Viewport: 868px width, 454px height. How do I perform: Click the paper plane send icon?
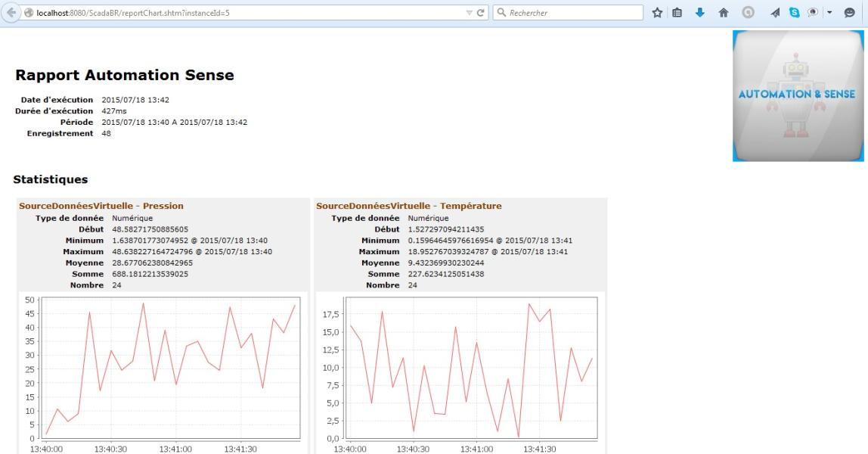[x=775, y=13]
